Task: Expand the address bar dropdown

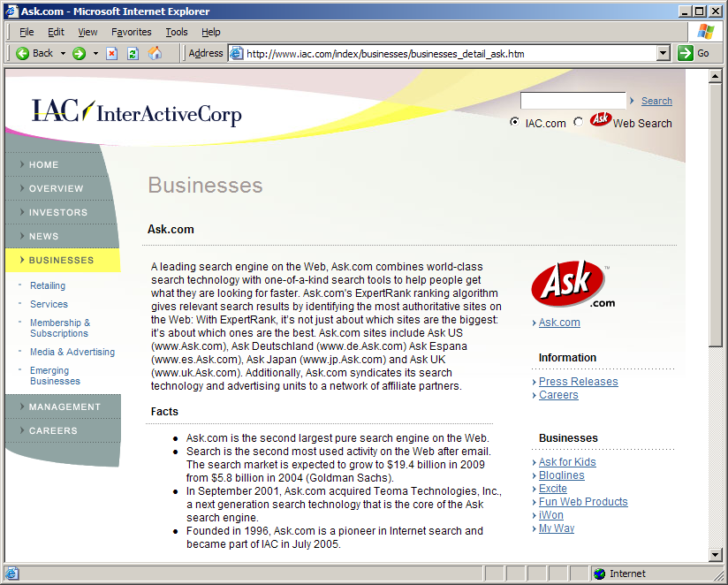Action: coord(664,53)
